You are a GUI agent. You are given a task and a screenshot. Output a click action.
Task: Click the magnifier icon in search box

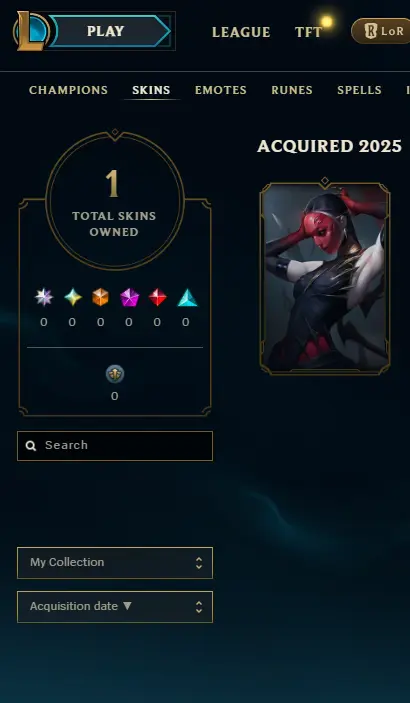point(31,446)
